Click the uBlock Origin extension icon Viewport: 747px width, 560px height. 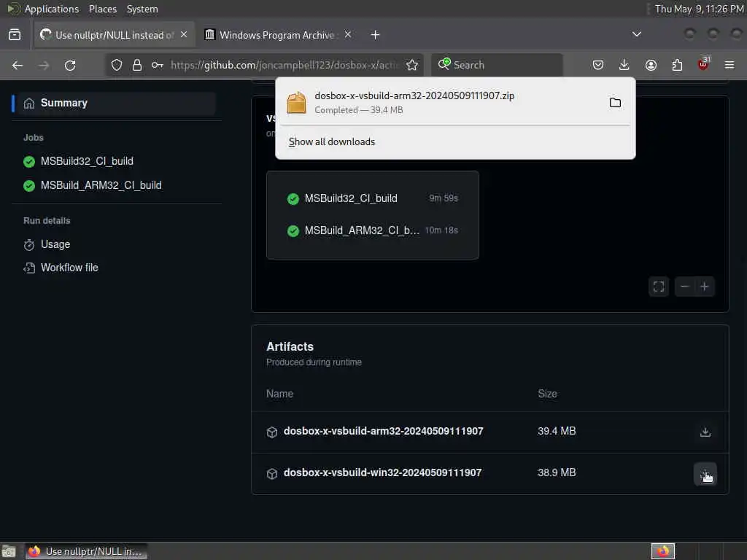click(x=703, y=64)
